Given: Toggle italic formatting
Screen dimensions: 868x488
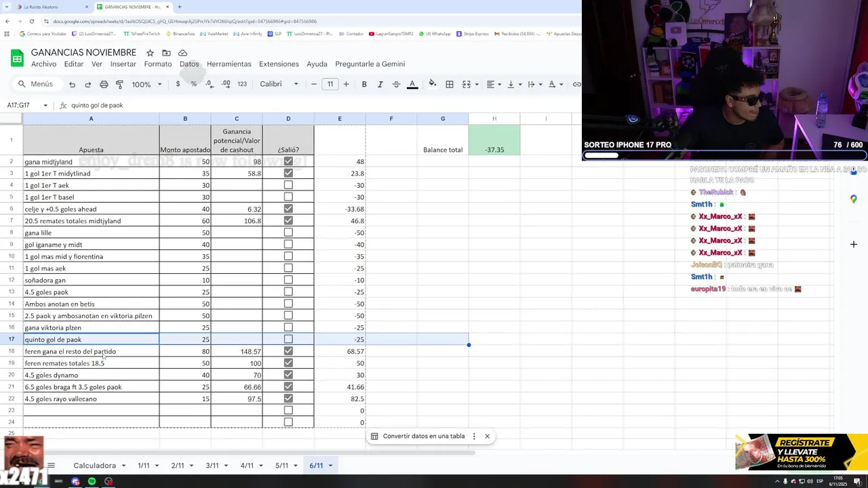Looking at the screenshot, I should [x=380, y=84].
